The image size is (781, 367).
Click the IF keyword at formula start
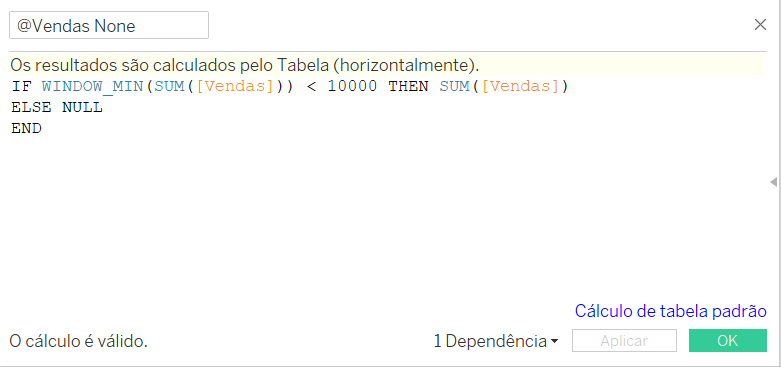pyautogui.click(x=21, y=87)
